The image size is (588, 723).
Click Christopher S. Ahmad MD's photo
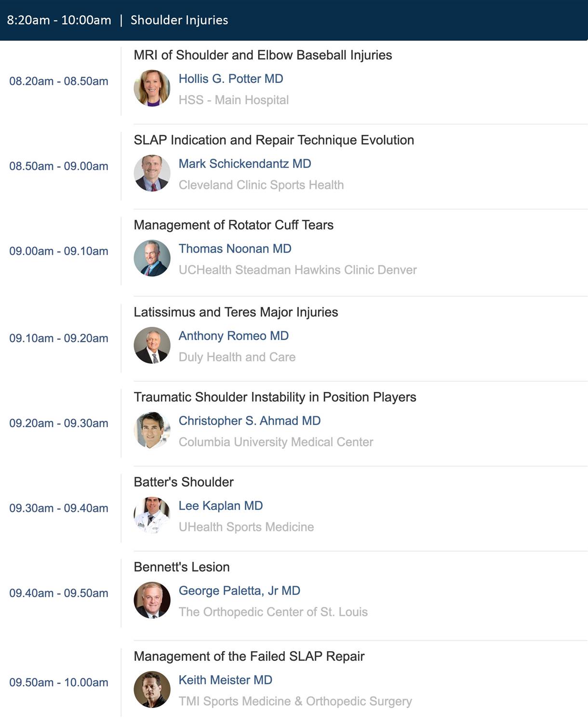[x=152, y=430]
